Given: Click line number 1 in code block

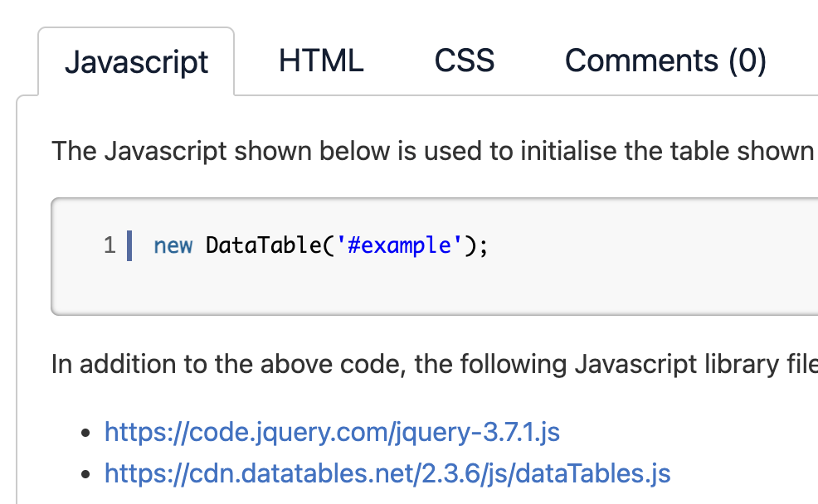Looking at the screenshot, I should pyautogui.click(x=110, y=245).
